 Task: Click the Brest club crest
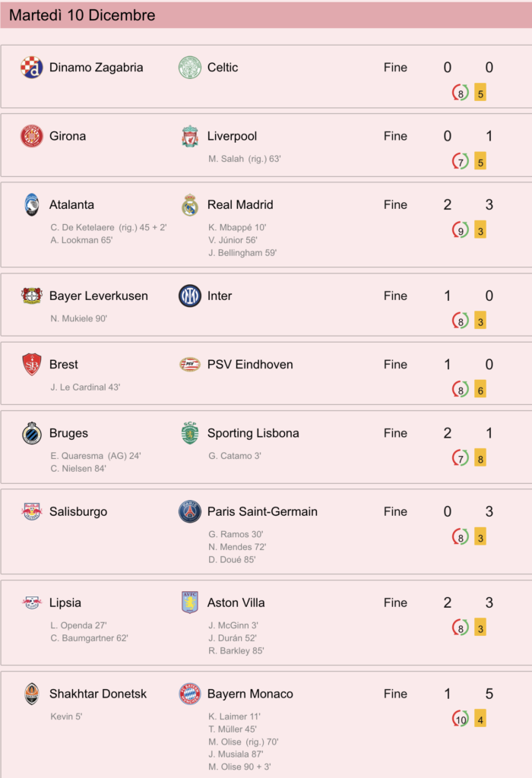point(32,365)
